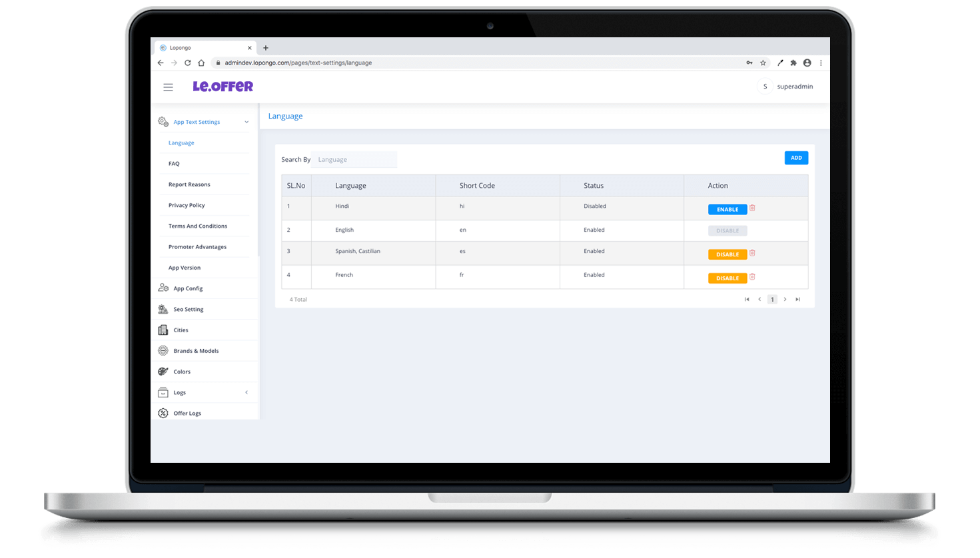Go to the previous page of results
The width and height of the screenshot is (980, 558).
tap(759, 299)
